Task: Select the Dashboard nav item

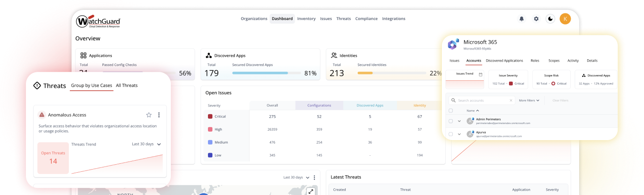Action: (x=282, y=19)
